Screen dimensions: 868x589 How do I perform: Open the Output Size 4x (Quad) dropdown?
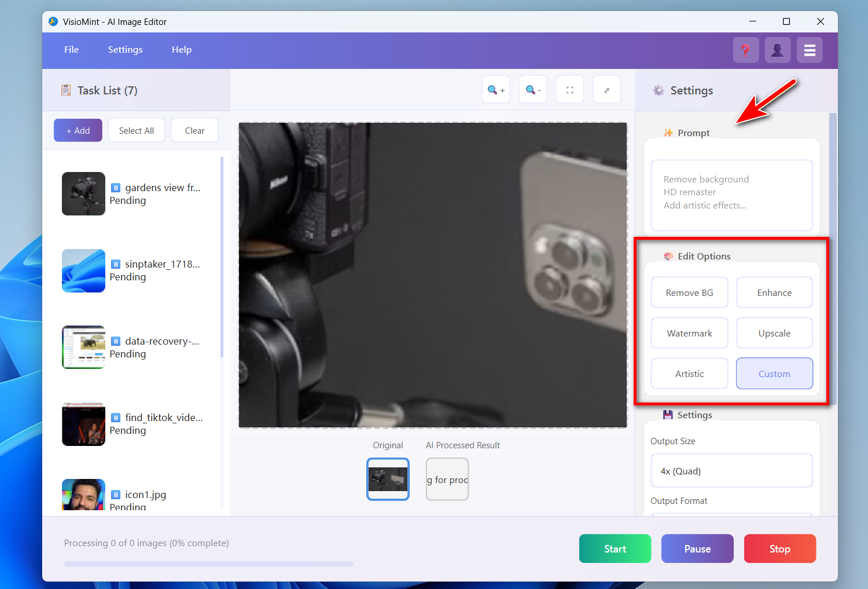click(x=731, y=471)
